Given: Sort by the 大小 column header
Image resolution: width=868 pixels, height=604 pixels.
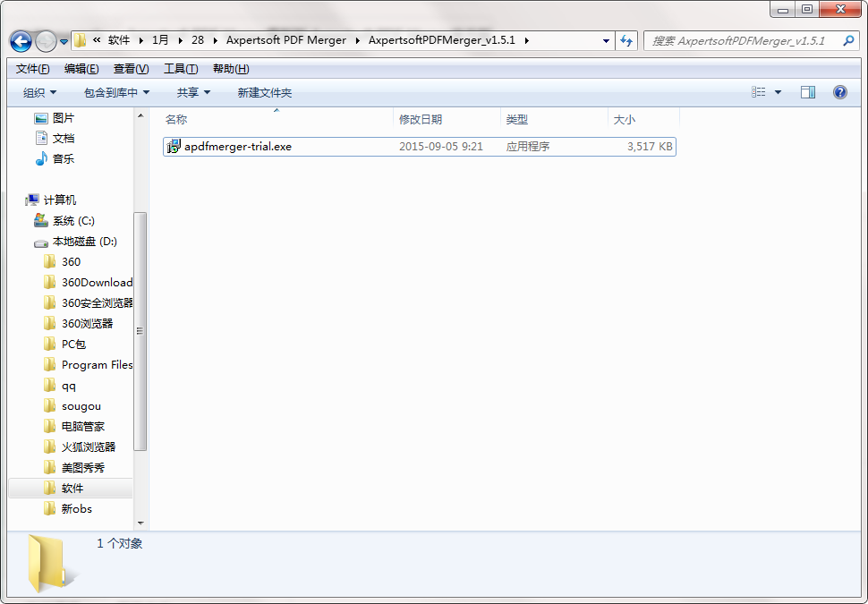Looking at the screenshot, I should point(643,119).
